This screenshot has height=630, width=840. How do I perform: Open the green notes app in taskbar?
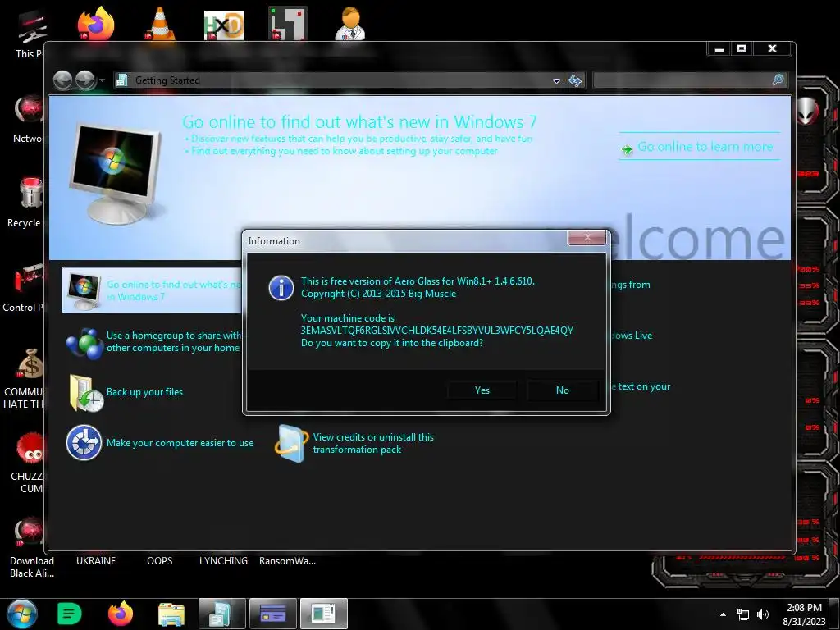(x=69, y=614)
